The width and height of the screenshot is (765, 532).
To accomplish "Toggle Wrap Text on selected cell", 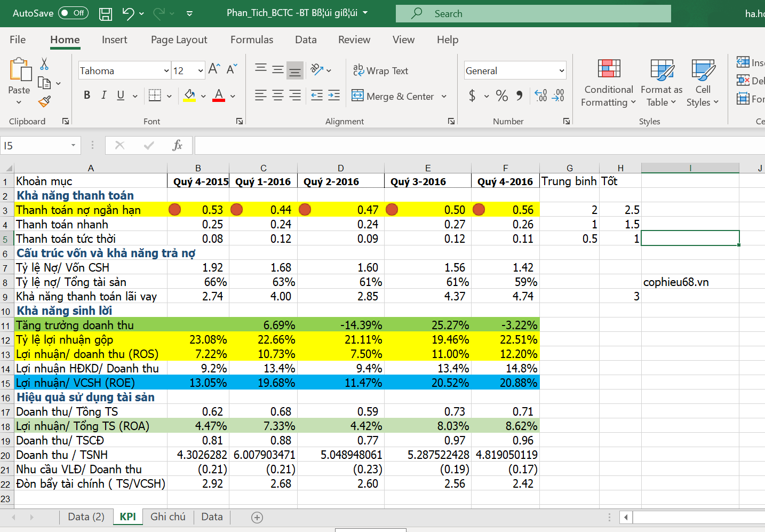I will click(380, 71).
